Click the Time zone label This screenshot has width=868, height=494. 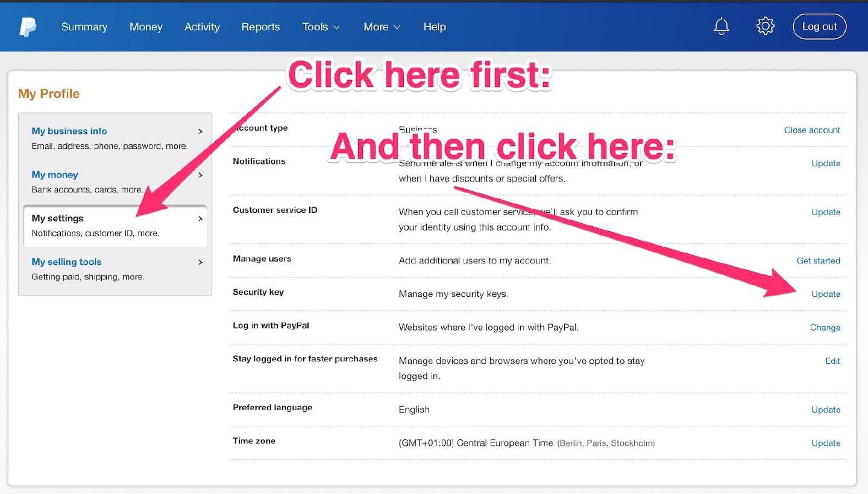tap(254, 441)
